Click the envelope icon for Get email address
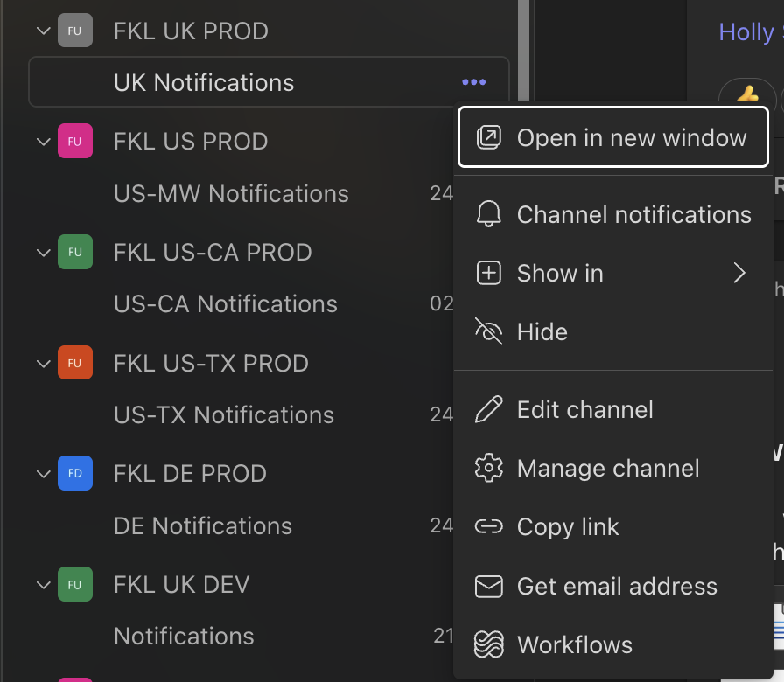 (488, 586)
